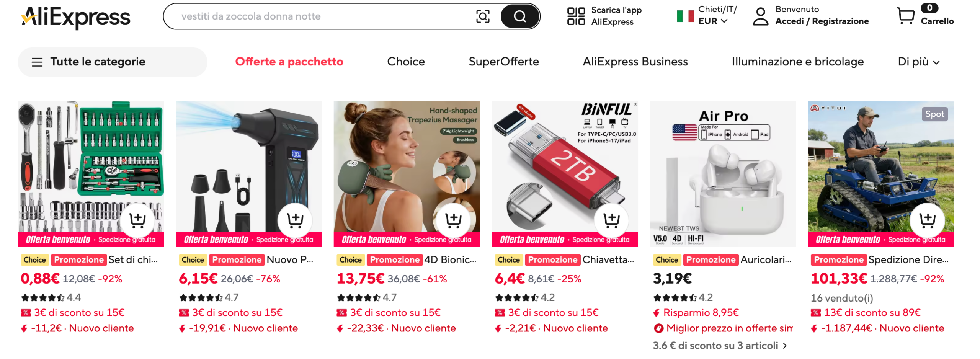Open the shopping cart icon
This screenshot has width=980, height=359.
[x=905, y=16]
